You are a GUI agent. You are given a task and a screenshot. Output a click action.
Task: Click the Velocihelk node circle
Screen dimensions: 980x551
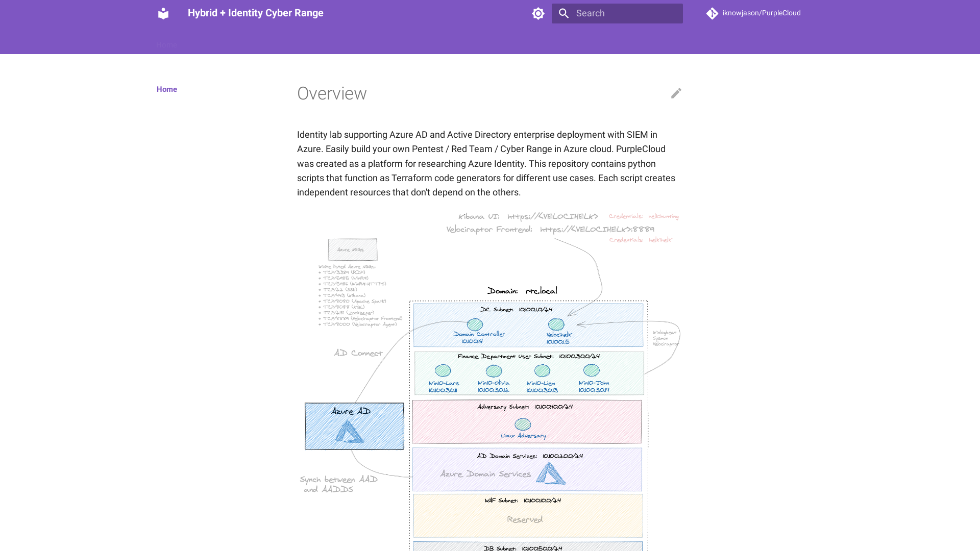click(x=556, y=324)
